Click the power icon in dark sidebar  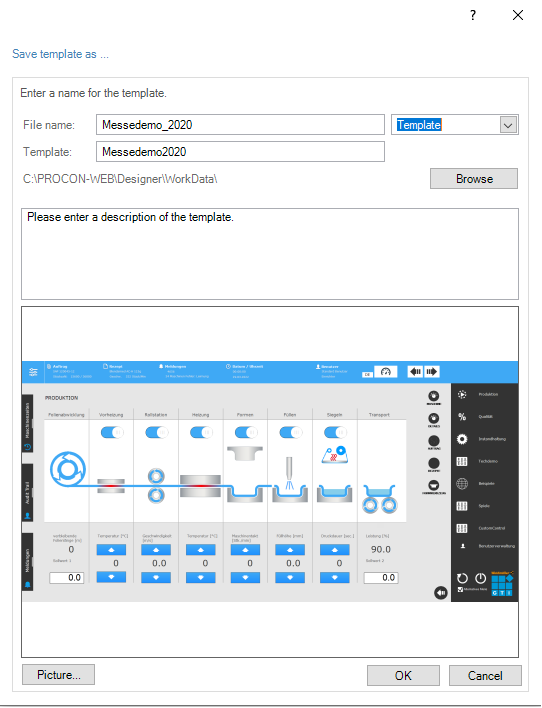481,578
